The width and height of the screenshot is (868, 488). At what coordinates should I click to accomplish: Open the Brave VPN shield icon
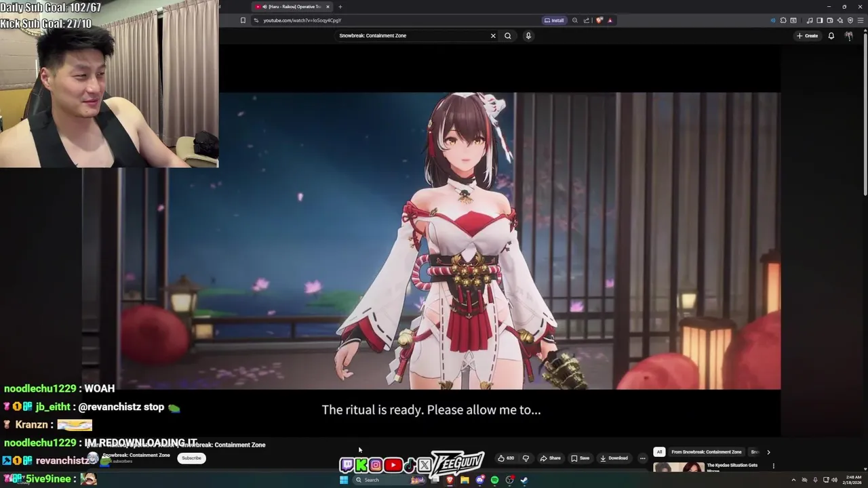click(x=850, y=20)
